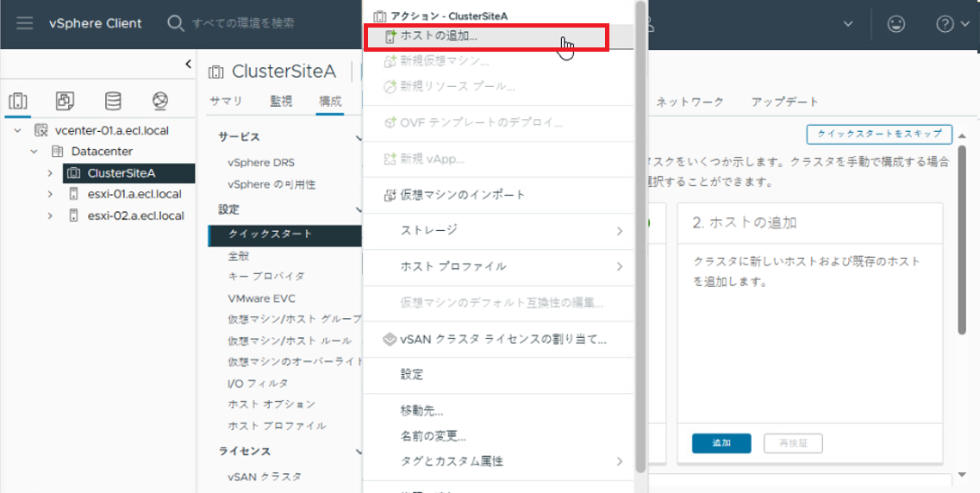This screenshot has width=980, height=493.
Task: Click クイックスタートをスキップ button
Action: coord(879,134)
